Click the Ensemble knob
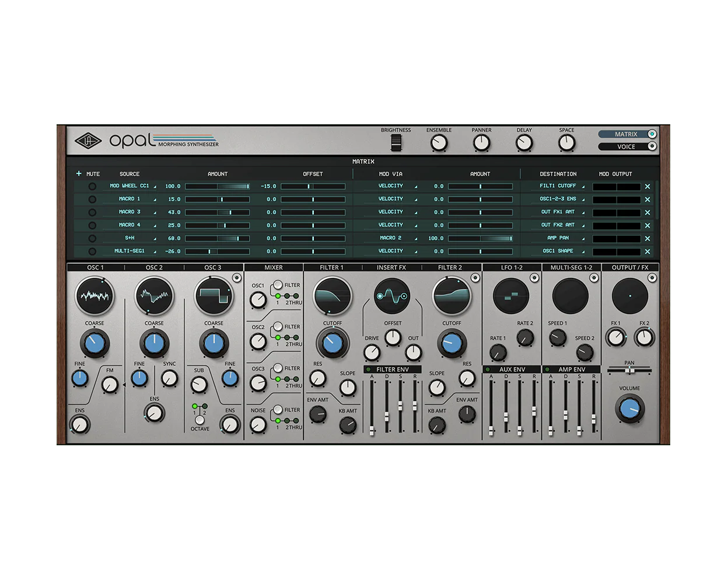 click(439, 142)
